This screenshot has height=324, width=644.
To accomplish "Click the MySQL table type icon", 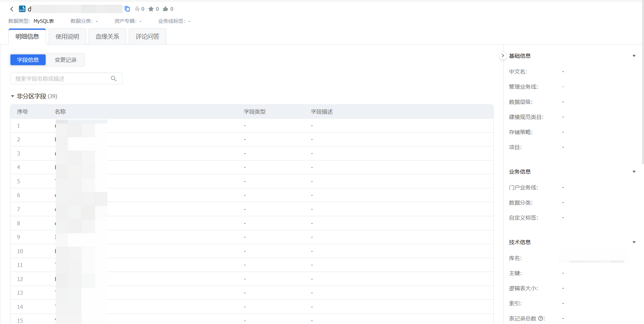I will [22, 9].
